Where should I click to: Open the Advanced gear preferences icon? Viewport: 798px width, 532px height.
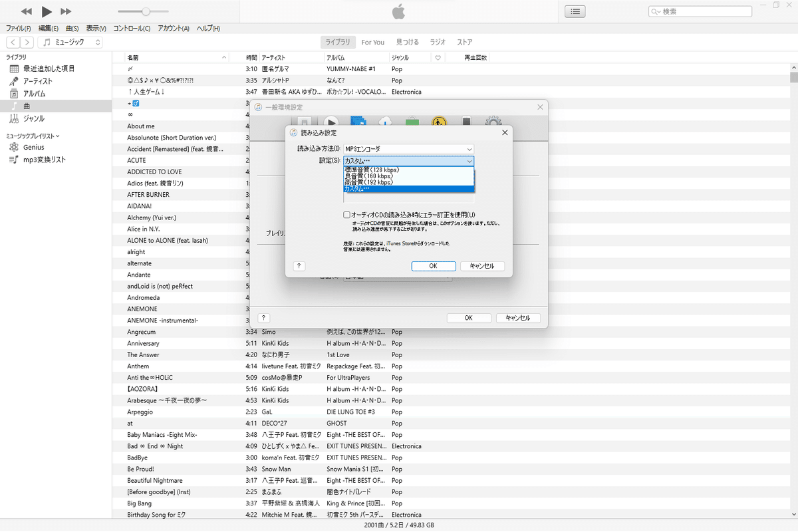click(493, 122)
